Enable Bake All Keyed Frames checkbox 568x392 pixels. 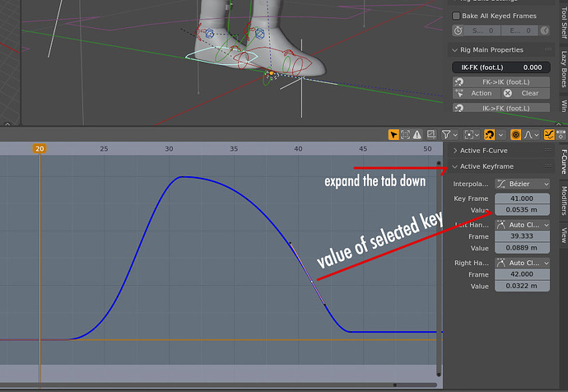[456, 16]
